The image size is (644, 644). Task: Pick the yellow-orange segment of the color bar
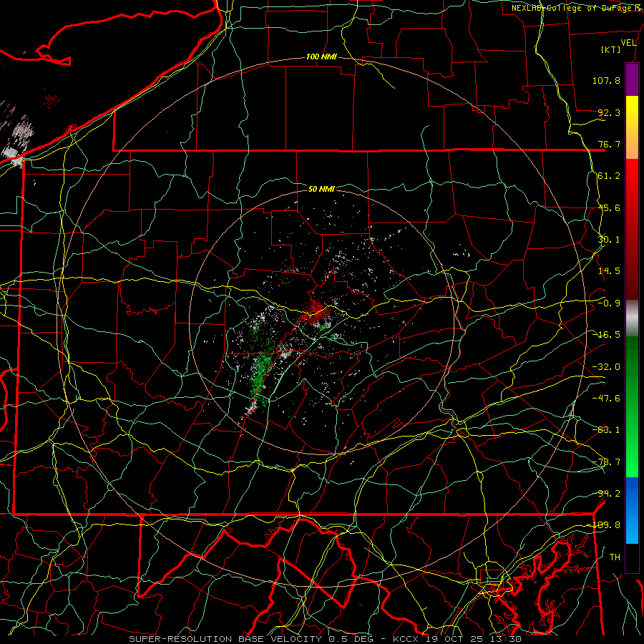(632, 127)
